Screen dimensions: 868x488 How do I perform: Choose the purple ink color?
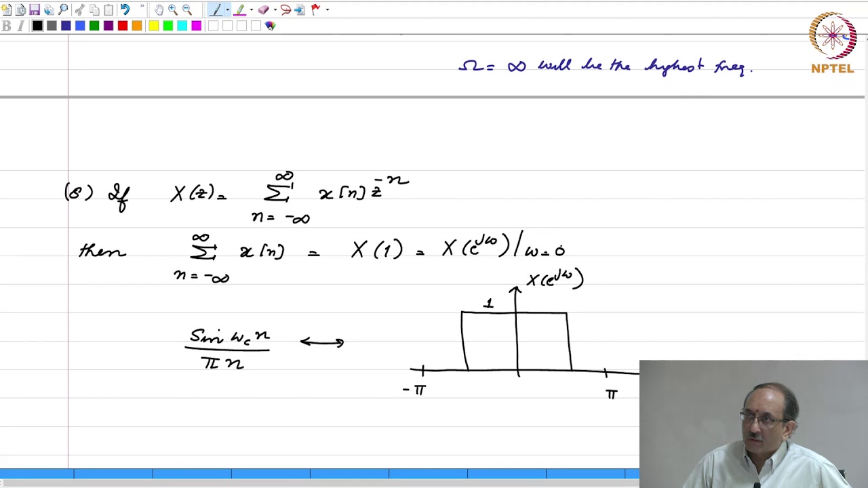point(108,26)
